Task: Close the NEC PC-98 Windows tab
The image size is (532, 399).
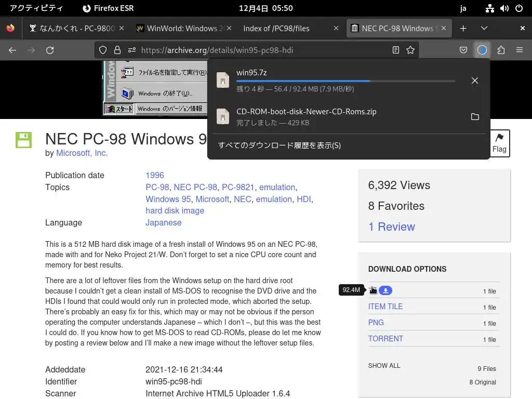Action: pos(444,29)
